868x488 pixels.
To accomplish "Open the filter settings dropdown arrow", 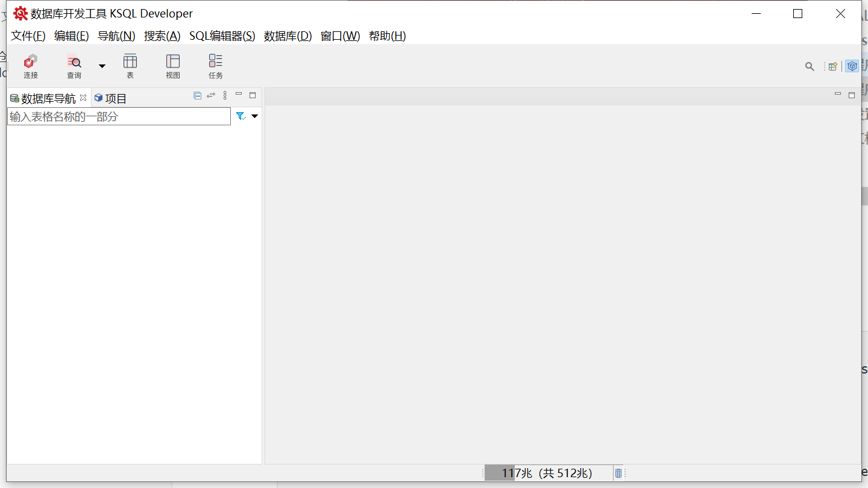I will pos(254,116).
